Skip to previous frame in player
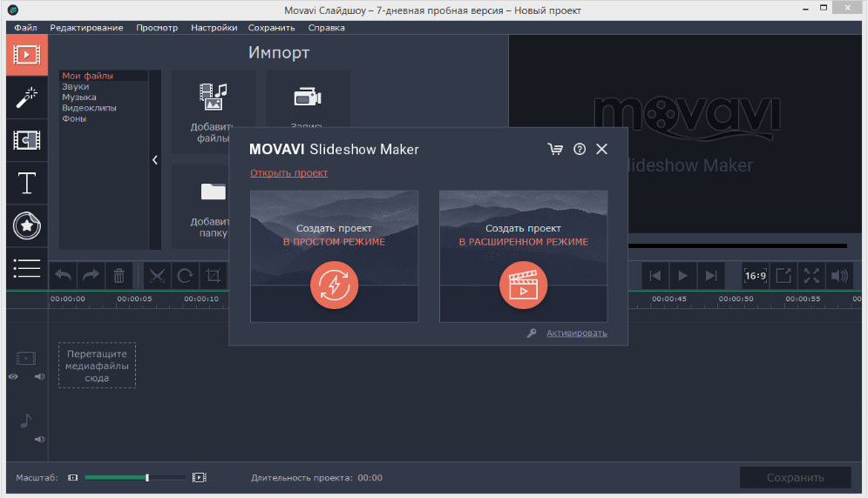This screenshot has width=868, height=498. pos(654,276)
